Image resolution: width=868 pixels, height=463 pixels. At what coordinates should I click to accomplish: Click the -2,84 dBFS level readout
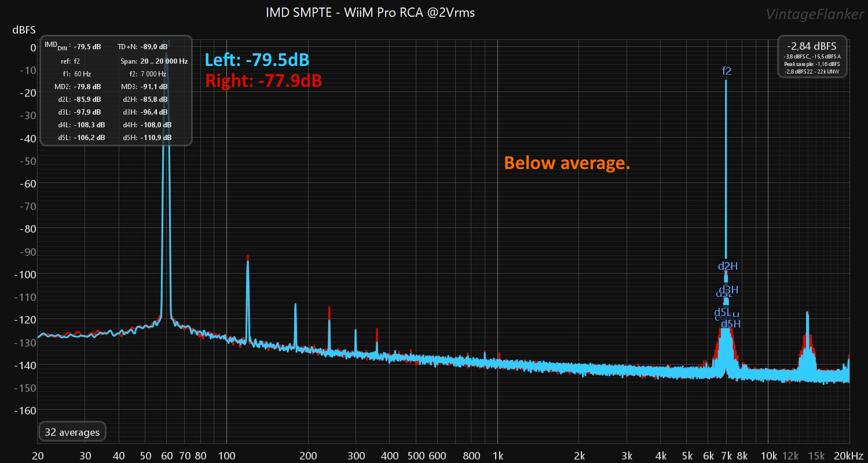pyautogui.click(x=812, y=46)
